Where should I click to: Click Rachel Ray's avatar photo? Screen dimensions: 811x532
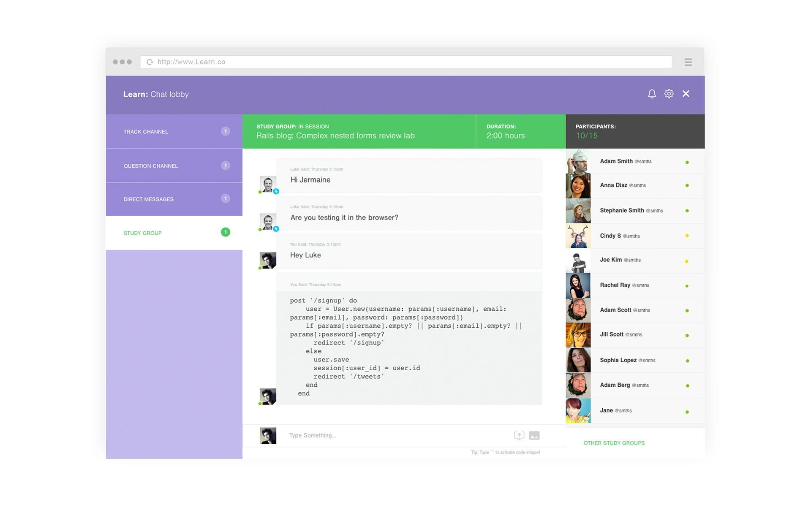point(578,285)
